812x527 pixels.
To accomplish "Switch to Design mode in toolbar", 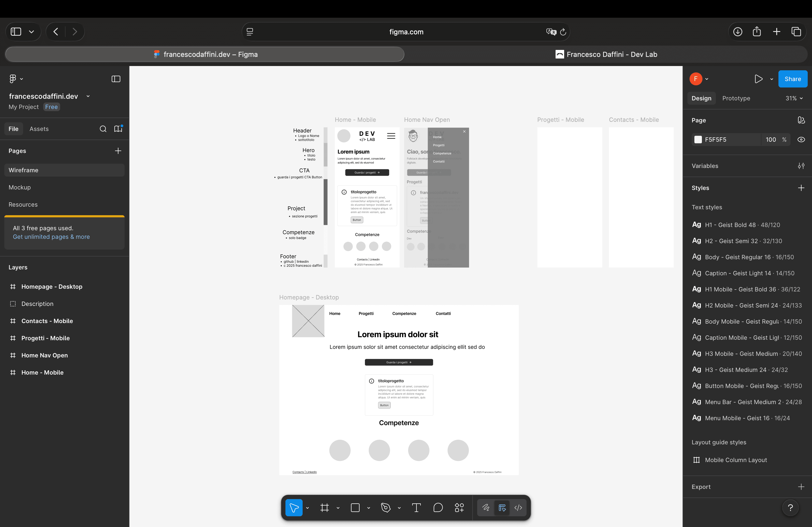I will point(502,508).
